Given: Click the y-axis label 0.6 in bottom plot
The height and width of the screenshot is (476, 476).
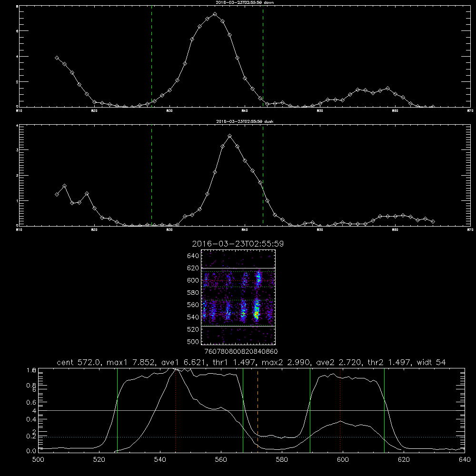Looking at the screenshot, I should pyautogui.click(x=31, y=402).
